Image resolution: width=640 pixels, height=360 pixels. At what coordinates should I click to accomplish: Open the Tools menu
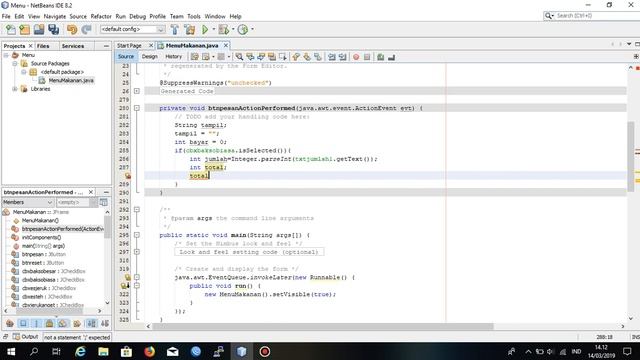194,16
